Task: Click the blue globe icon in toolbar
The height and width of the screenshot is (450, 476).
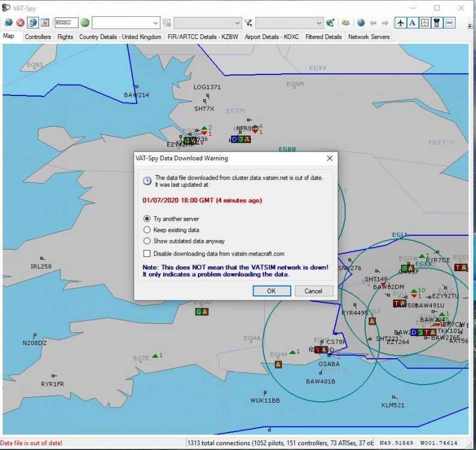Action: [360, 23]
